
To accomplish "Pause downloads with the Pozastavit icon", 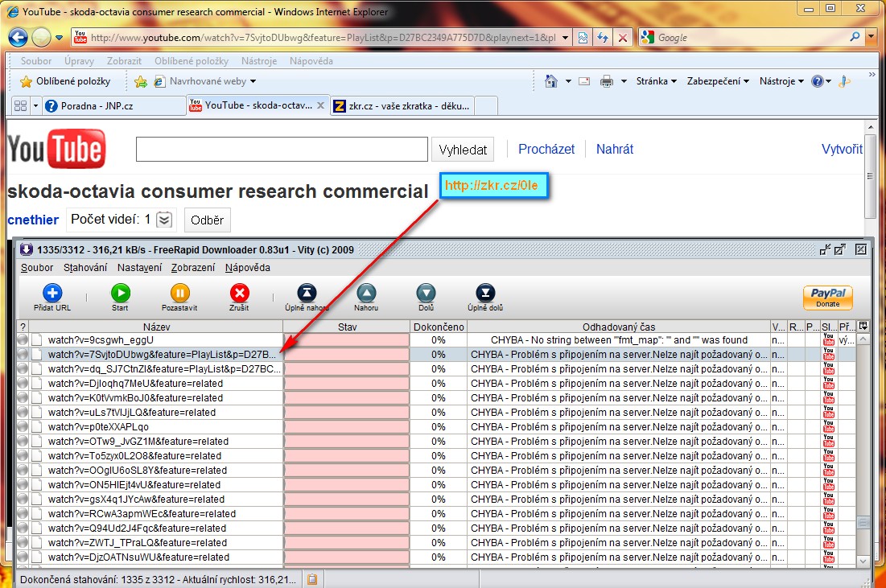I will pyautogui.click(x=180, y=293).
